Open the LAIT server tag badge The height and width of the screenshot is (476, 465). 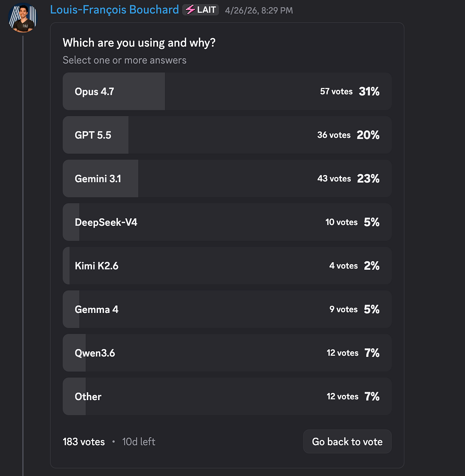coord(200,10)
